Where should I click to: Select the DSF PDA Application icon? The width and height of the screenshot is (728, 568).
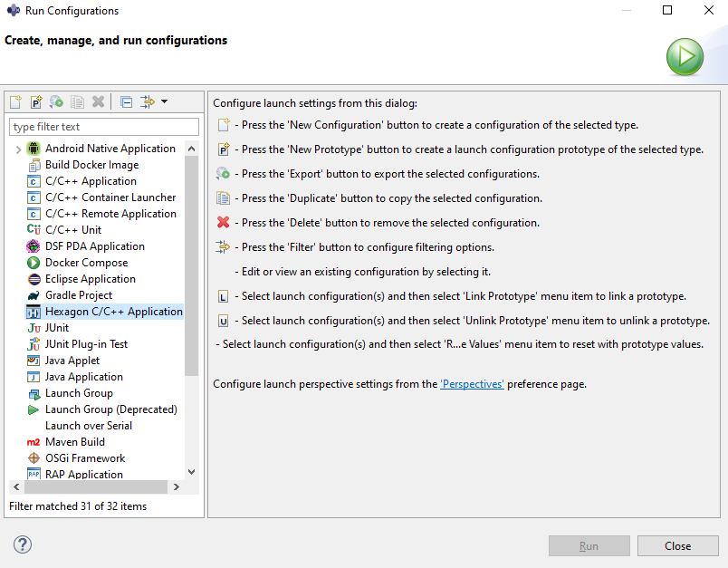point(34,246)
